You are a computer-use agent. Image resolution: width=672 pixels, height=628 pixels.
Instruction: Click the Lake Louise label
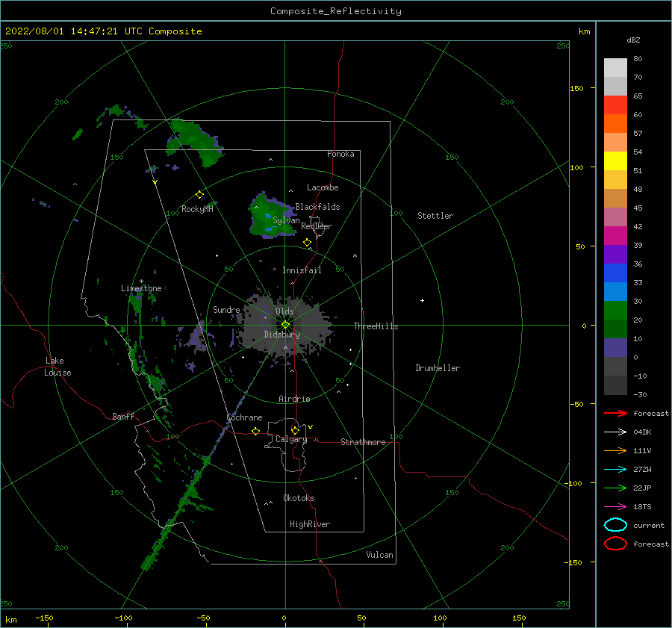point(57,367)
